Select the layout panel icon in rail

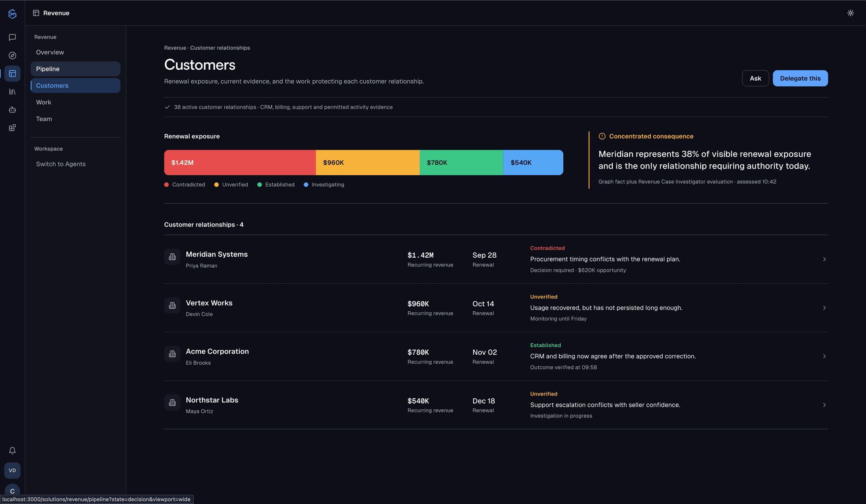point(12,74)
